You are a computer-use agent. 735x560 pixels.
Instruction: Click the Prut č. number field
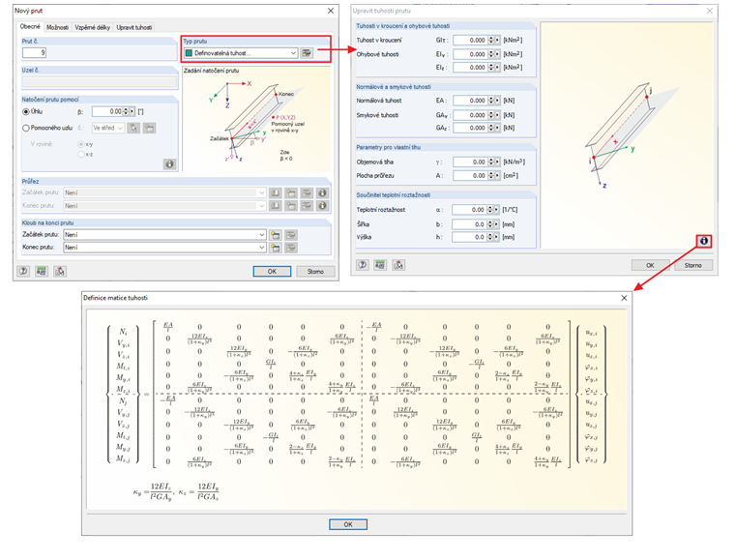coord(34,52)
